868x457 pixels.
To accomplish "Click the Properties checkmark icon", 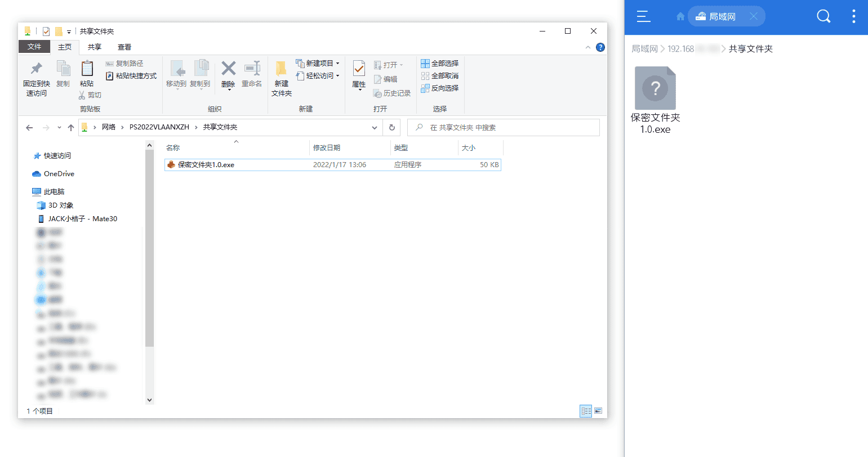I will tap(359, 69).
